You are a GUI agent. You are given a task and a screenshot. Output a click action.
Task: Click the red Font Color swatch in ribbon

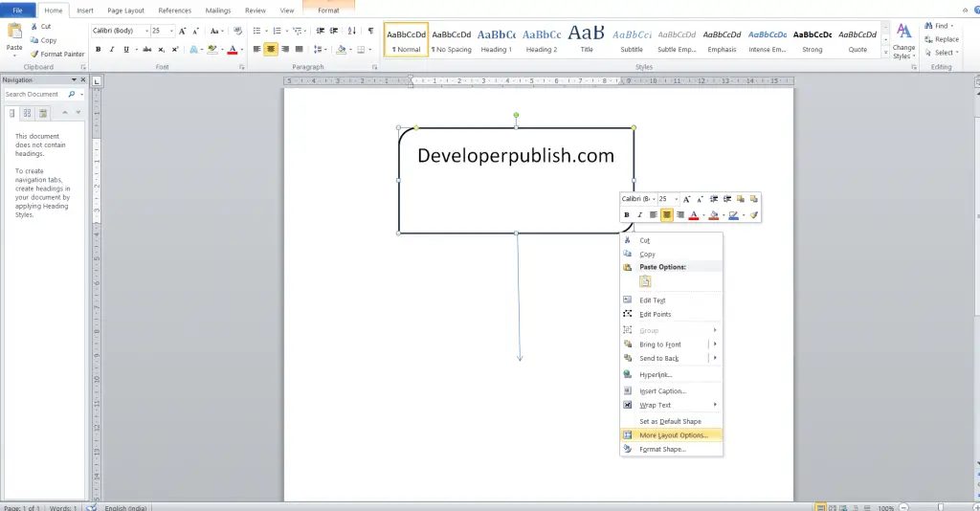coord(233,50)
